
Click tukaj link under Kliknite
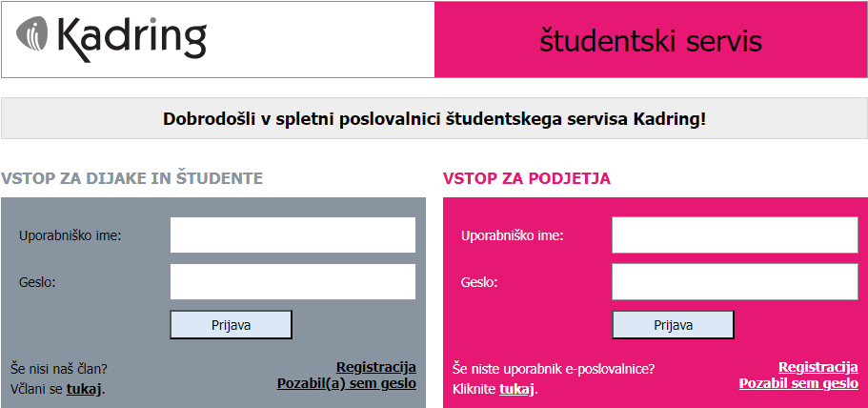tap(516, 389)
